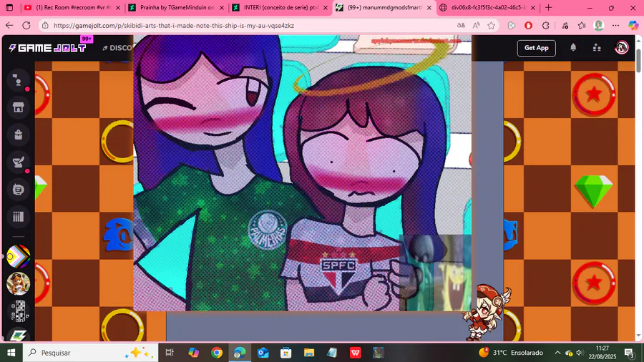Turn on Read Aloud

tap(476, 26)
